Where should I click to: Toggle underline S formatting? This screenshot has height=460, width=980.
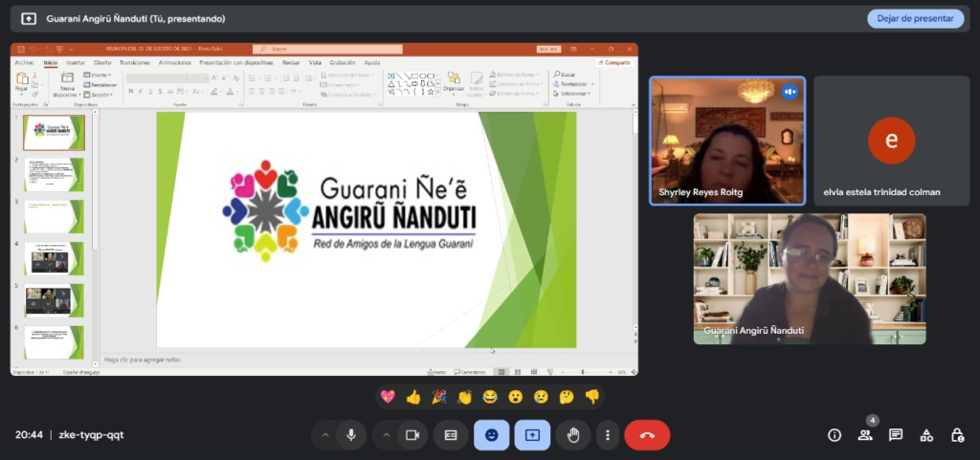[x=152, y=91]
